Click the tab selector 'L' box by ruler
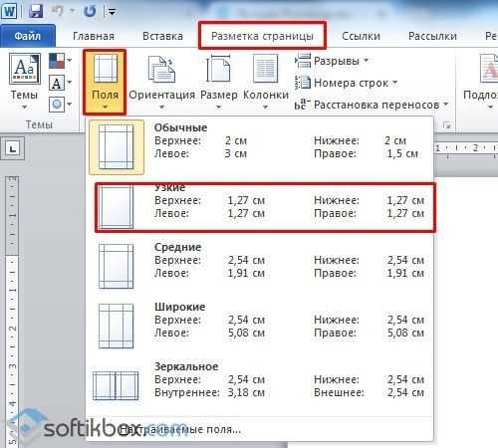This screenshot has width=498, height=448. pyautogui.click(x=13, y=148)
